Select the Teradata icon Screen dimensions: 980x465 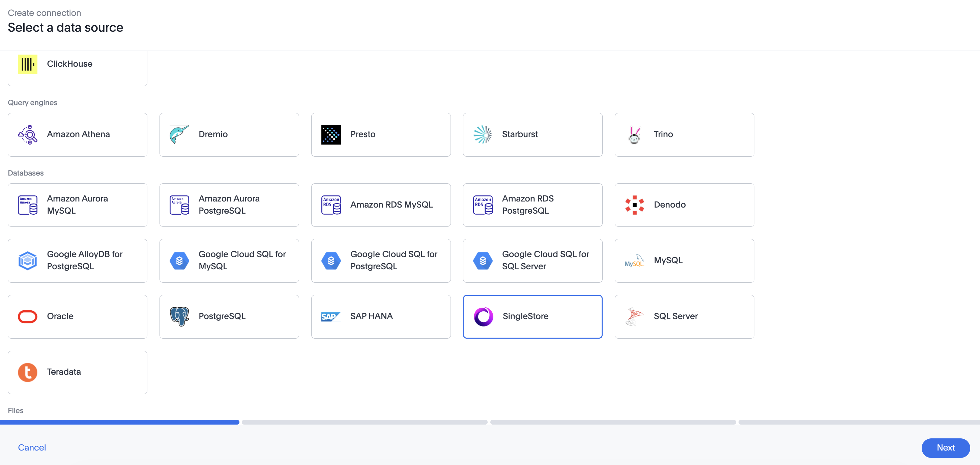click(x=27, y=372)
